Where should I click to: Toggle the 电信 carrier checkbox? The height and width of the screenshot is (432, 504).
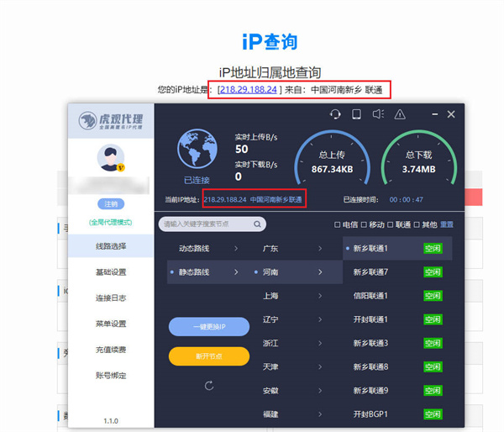[337, 224]
